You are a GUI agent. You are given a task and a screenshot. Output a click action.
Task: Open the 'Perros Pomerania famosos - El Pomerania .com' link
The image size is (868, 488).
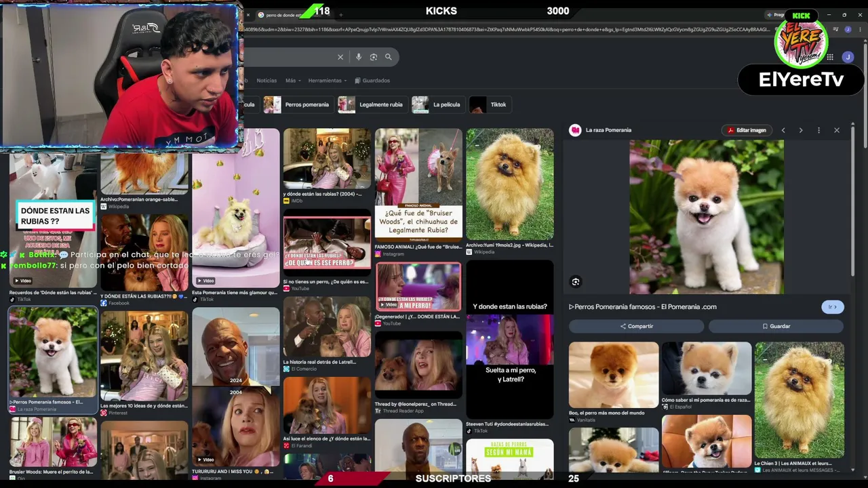coord(643,307)
